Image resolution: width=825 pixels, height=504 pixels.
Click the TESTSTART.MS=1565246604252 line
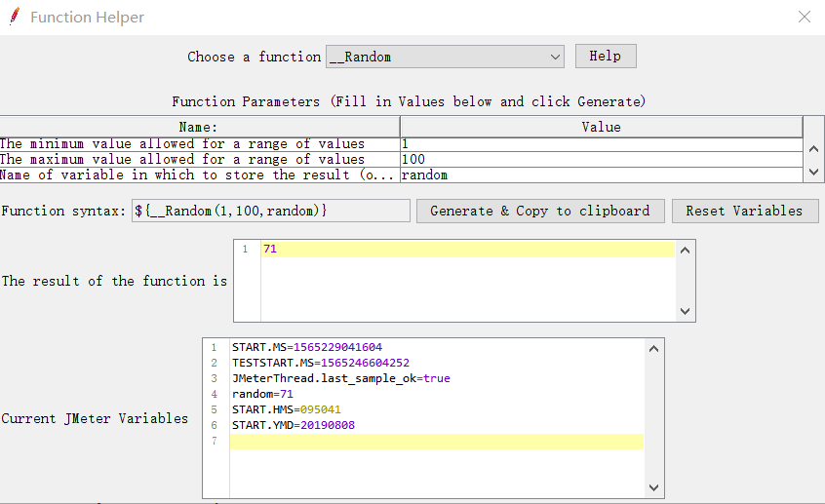[321, 363]
